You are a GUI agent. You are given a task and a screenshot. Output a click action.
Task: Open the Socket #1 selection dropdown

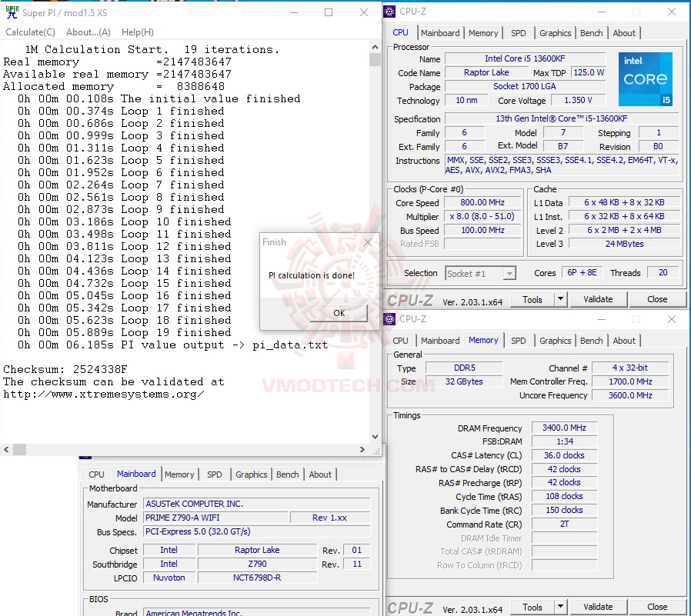tap(509, 272)
